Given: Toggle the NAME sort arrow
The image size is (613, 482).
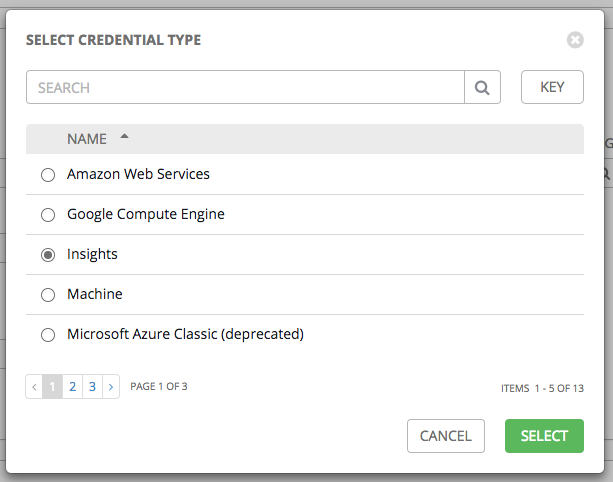Looking at the screenshot, I should (124, 136).
